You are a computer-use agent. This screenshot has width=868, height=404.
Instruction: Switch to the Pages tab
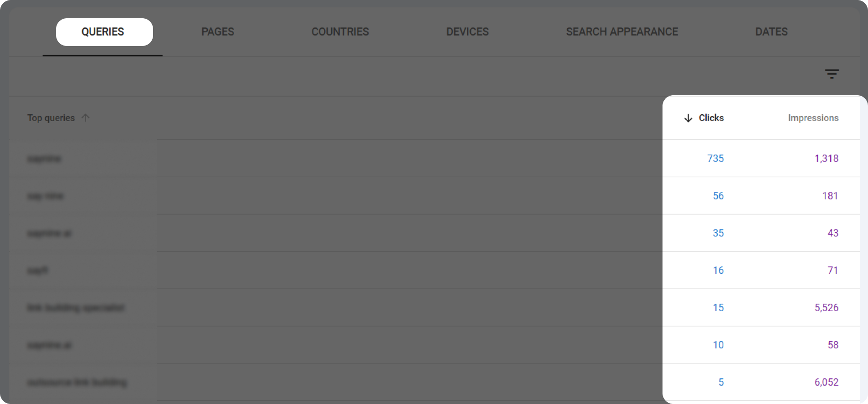tap(217, 32)
